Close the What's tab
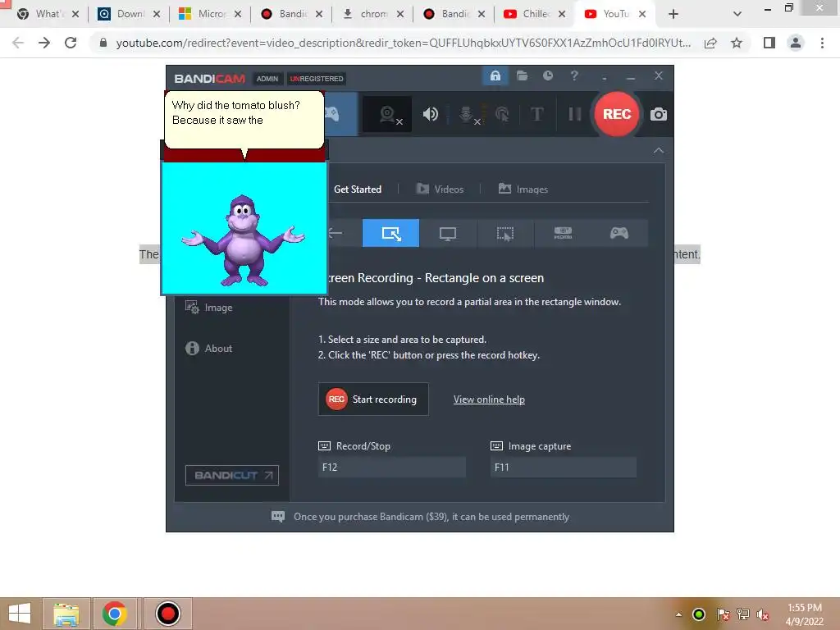840x630 pixels. [75, 14]
